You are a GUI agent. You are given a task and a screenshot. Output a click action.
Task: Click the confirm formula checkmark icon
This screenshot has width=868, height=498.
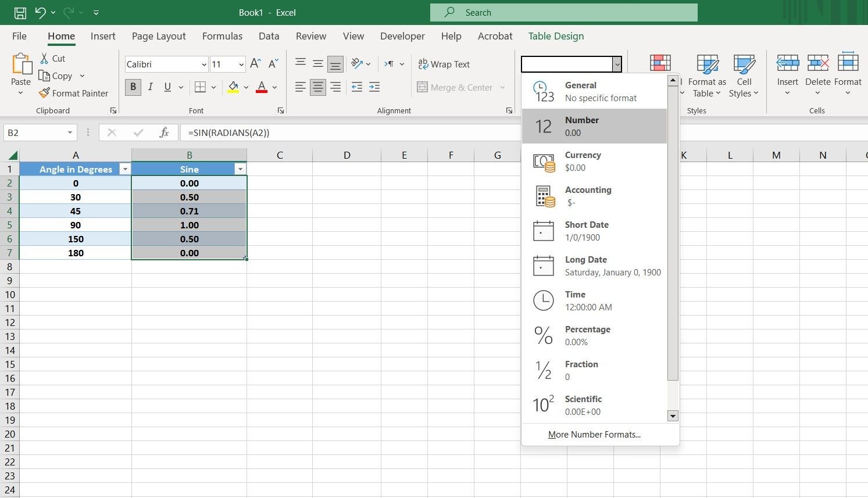[138, 132]
